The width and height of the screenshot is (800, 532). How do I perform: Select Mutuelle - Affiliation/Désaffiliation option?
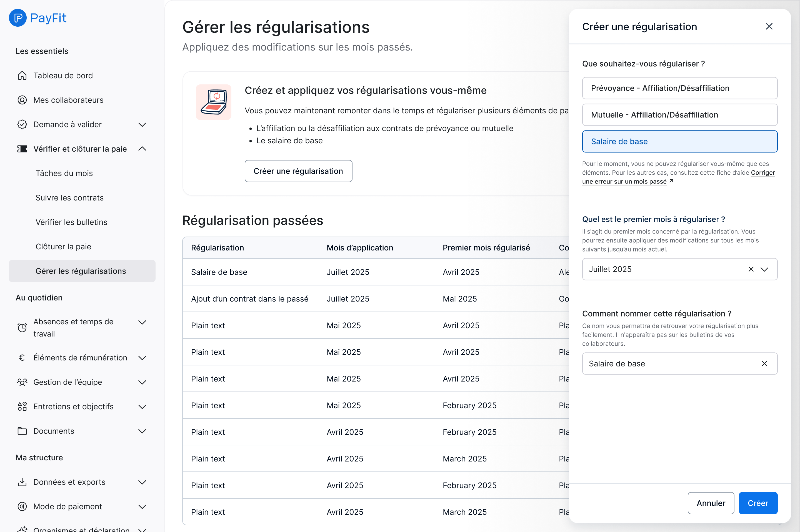pos(679,115)
